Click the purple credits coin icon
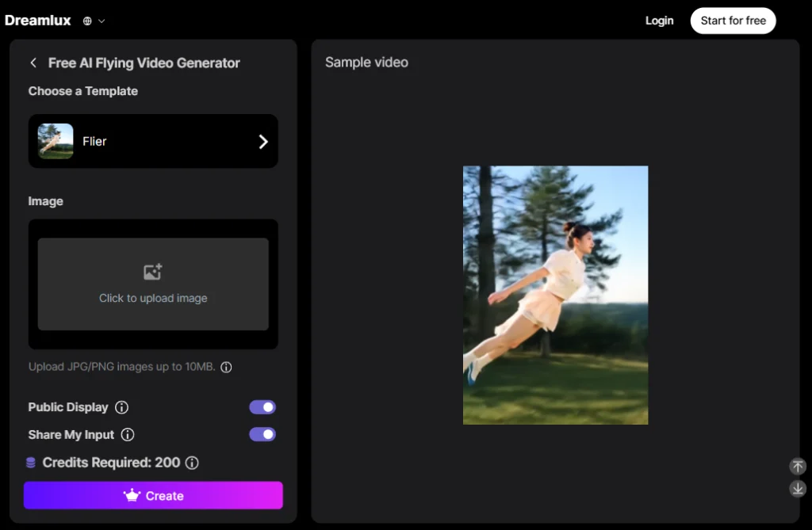Viewport: 812px width, 530px height. tap(31, 463)
